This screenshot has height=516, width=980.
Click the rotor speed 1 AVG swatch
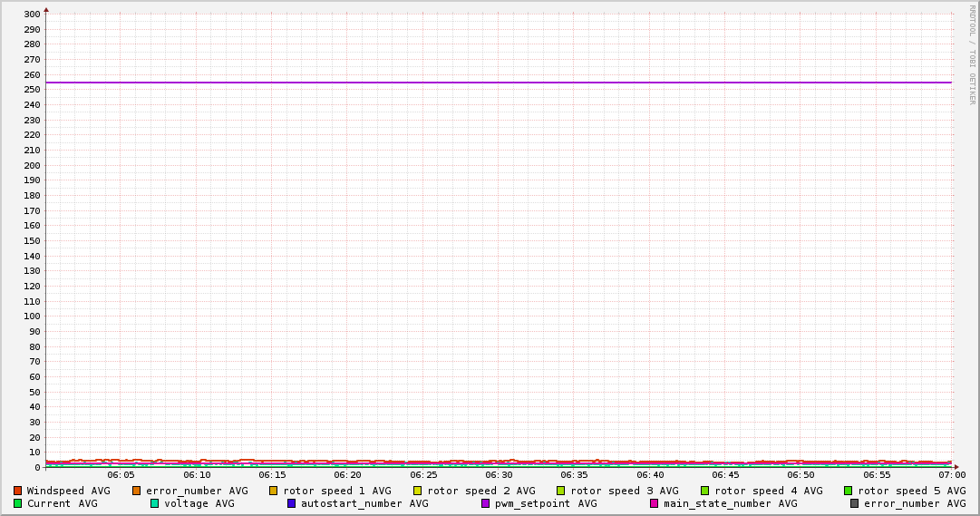[273, 491]
